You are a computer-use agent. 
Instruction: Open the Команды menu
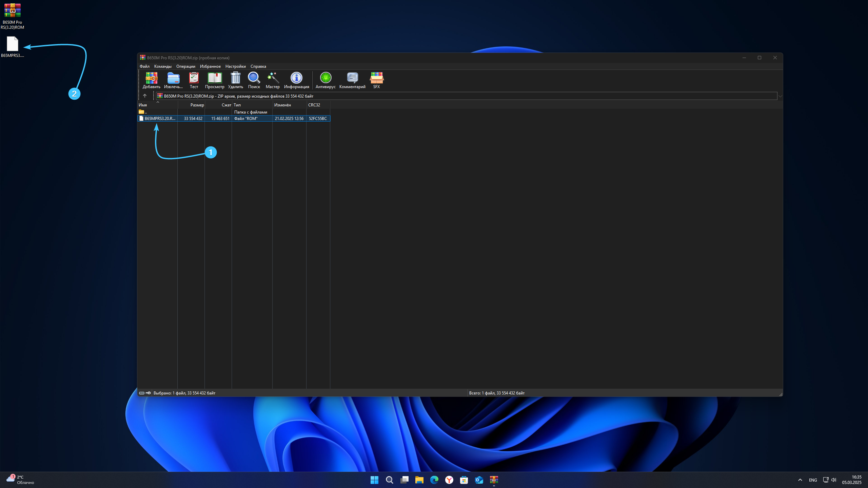tap(163, 66)
